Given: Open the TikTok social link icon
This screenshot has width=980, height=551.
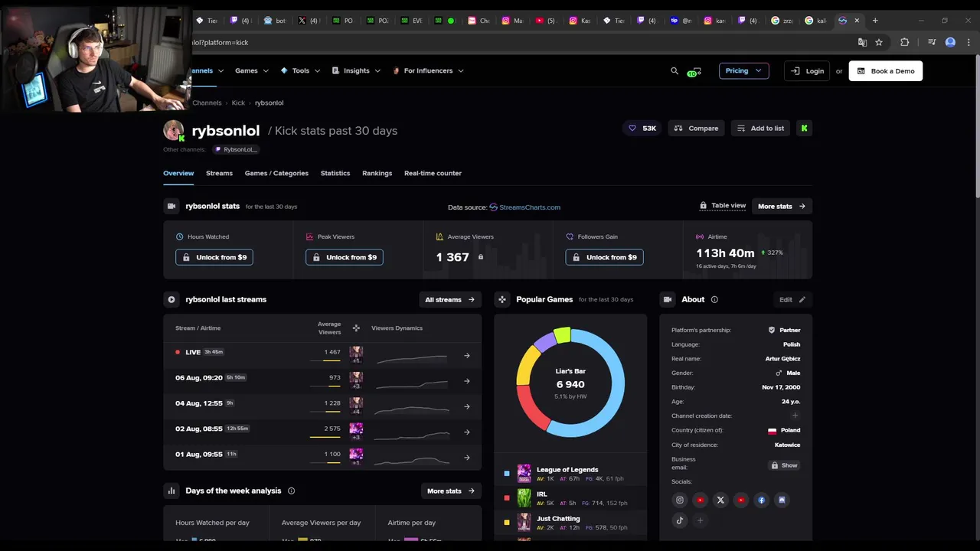Looking at the screenshot, I should pyautogui.click(x=679, y=520).
